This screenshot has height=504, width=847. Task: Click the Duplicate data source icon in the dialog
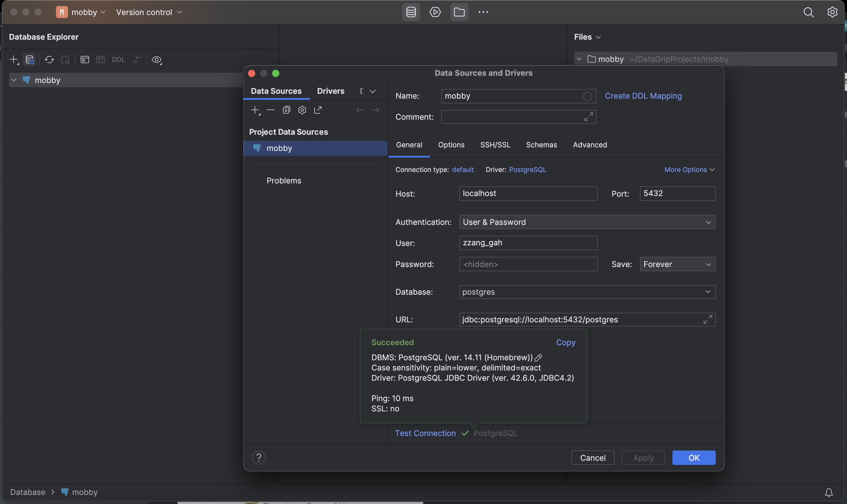coord(286,110)
